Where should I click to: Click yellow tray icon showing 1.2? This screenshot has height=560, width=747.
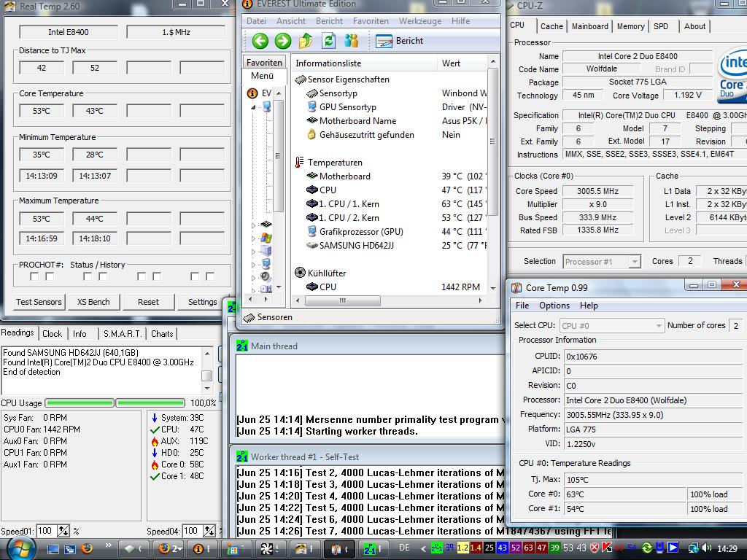click(462, 548)
